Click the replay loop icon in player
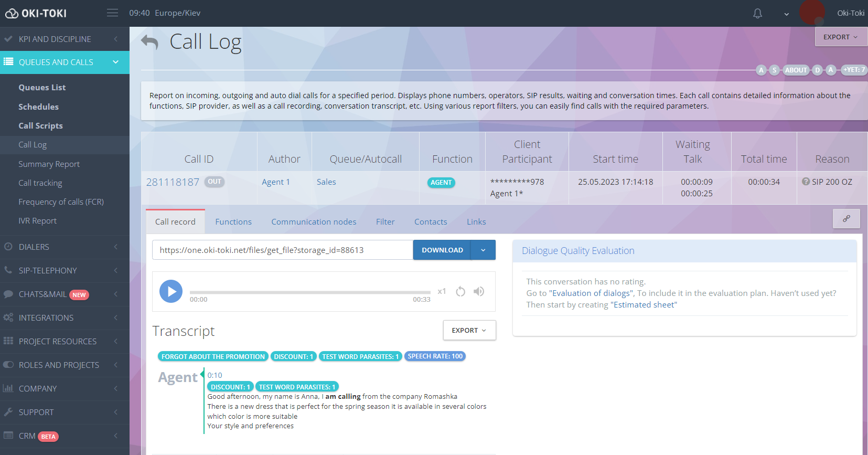Image resolution: width=868 pixels, height=455 pixels. pyautogui.click(x=460, y=291)
